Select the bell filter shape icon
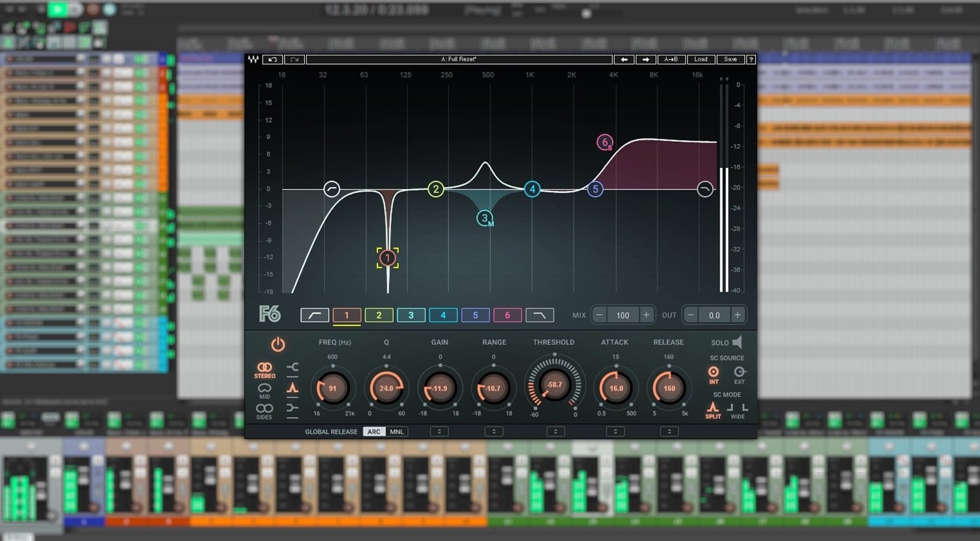The width and height of the screenshot is (980, 541). pyautogui.click(x=293, y=387)
